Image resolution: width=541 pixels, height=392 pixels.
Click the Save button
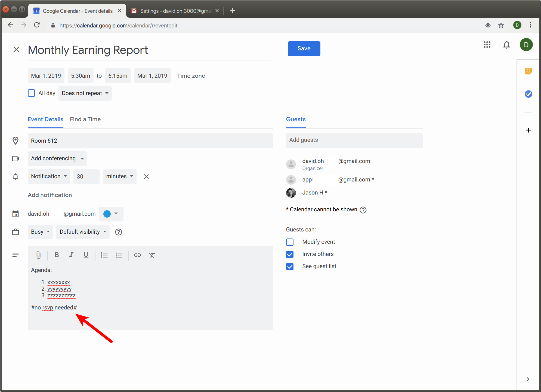click(304, 48)
